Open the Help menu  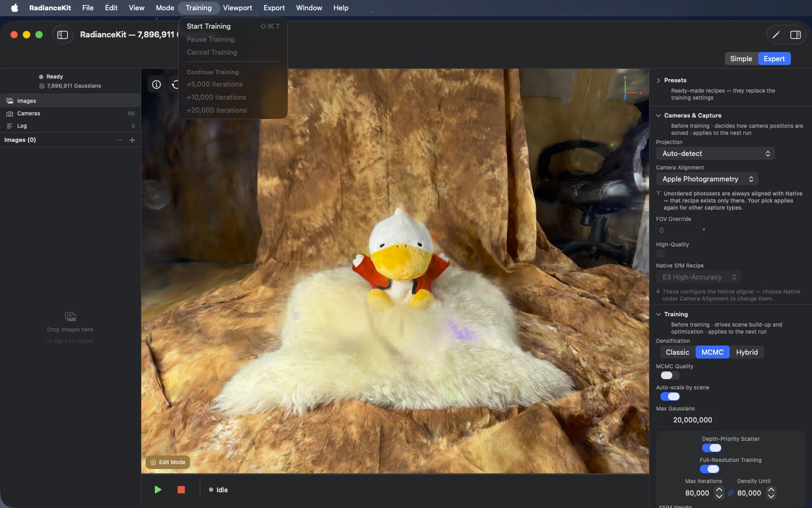coord(341,8)
